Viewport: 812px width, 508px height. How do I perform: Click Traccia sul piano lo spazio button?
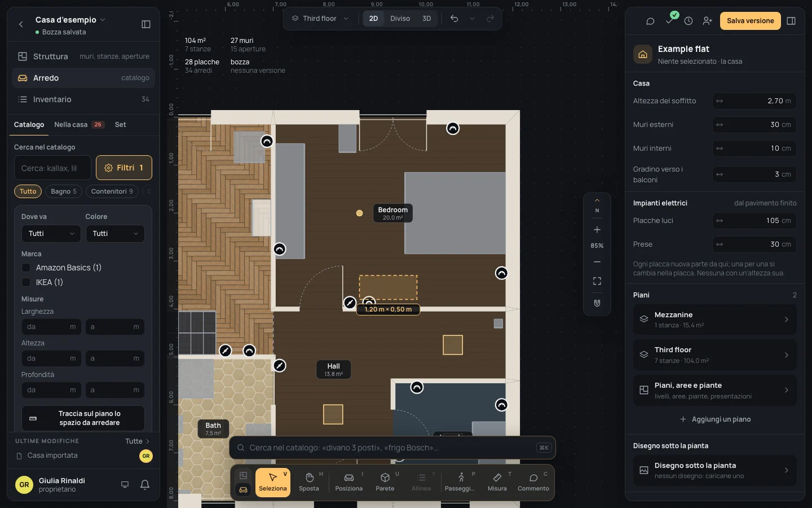pos(83,418)
